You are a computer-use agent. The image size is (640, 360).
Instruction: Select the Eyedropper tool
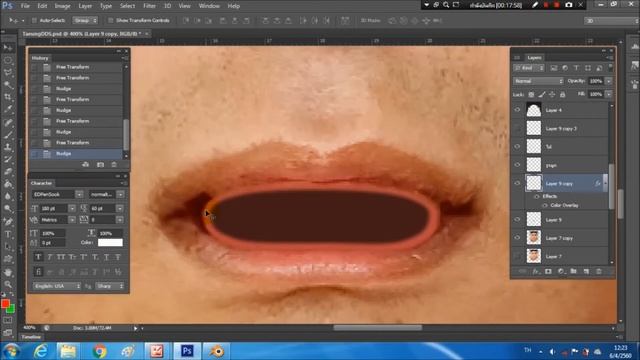tap(8, 109)
